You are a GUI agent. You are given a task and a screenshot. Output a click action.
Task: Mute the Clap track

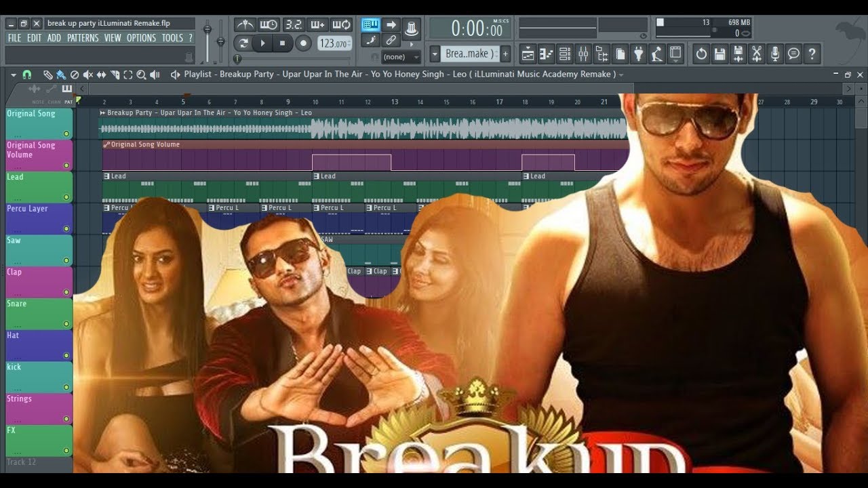[66, 292]
